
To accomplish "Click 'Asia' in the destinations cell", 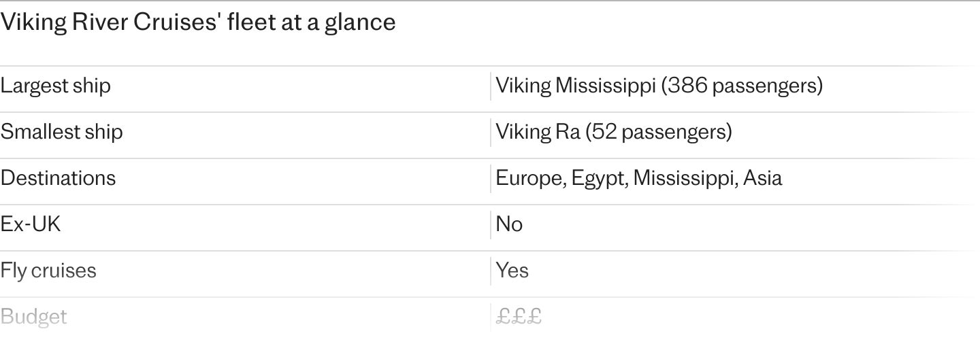I will tap(762, 178).
